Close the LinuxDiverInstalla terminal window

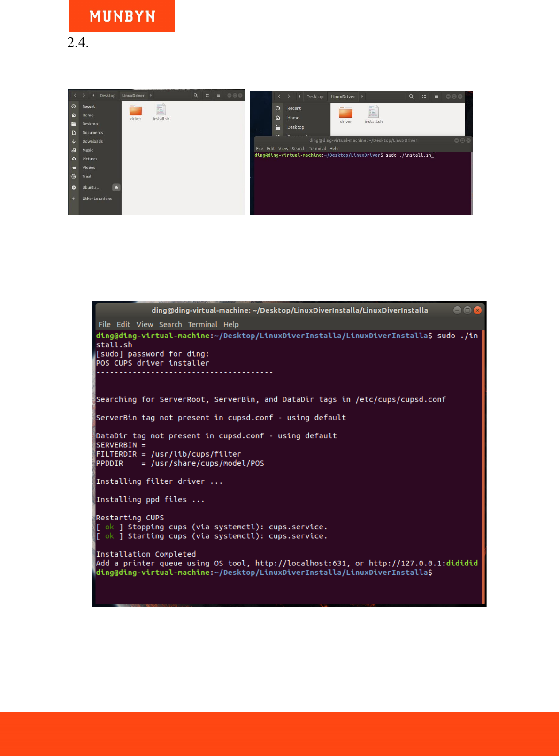[x=477, y=310]
